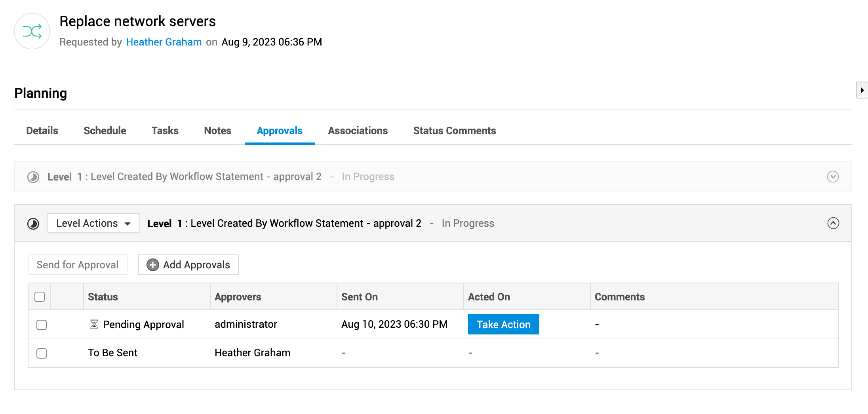Click the Take Action button
Viewport: 868px width, 414px height.
coord(503,325)
